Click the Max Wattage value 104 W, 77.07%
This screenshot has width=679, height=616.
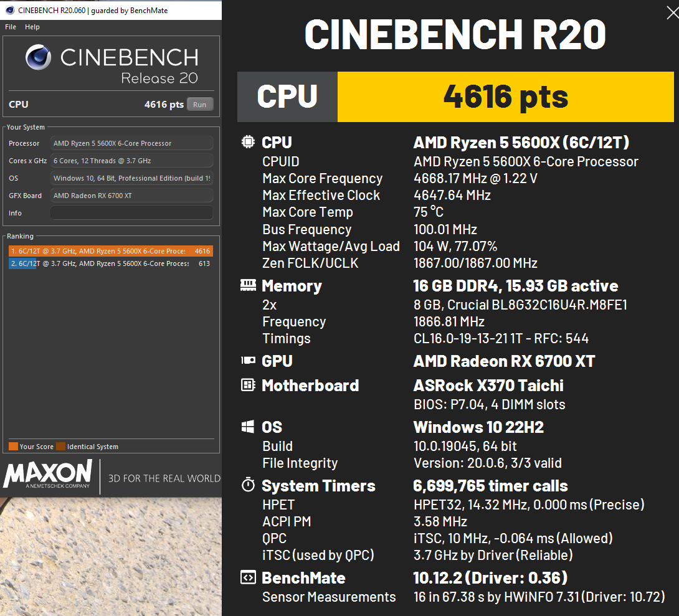pyautogui.click(x=455, y=246)
